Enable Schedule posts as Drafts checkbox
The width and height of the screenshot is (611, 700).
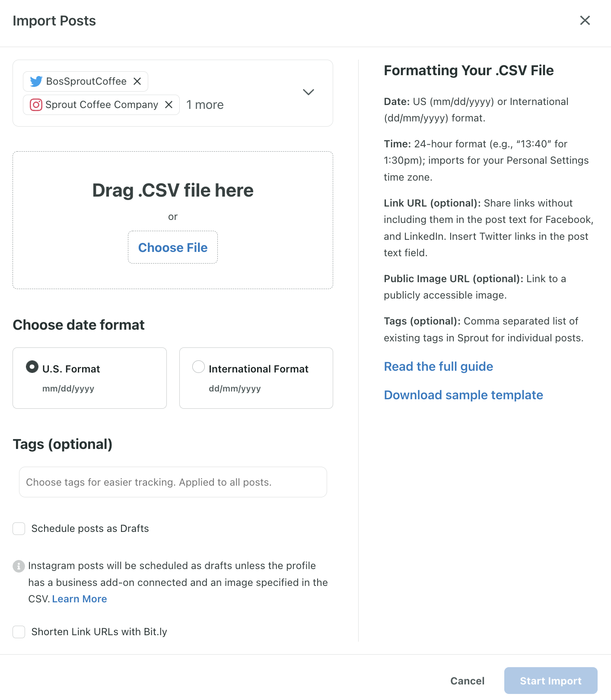19,528
